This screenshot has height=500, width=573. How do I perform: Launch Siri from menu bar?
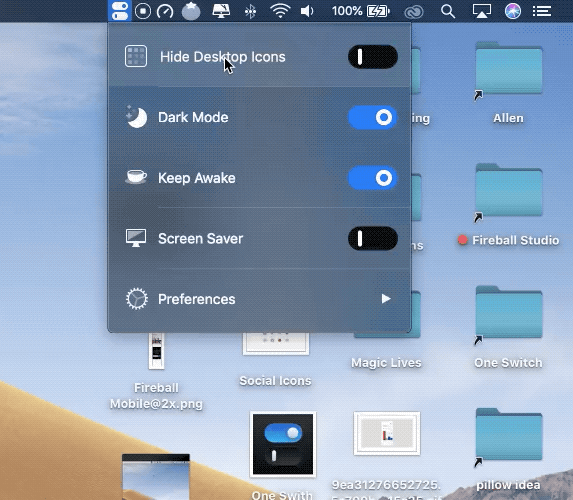coord(513,11)
